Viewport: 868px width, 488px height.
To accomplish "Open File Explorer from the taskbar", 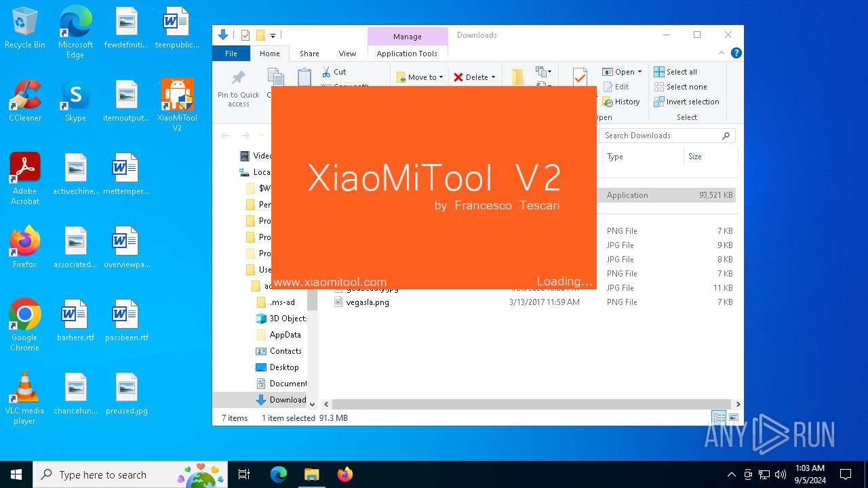I will (x=311, y=474).
